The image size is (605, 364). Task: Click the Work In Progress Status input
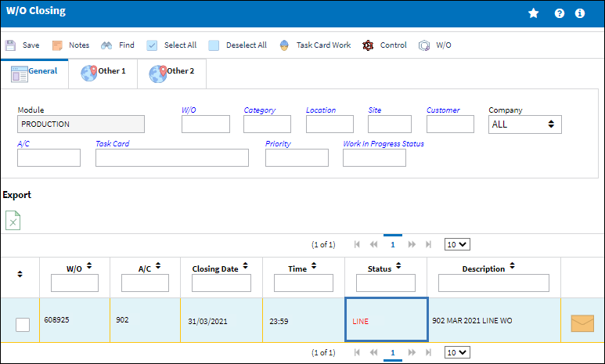pyautogui.click(x=374, y=158)
